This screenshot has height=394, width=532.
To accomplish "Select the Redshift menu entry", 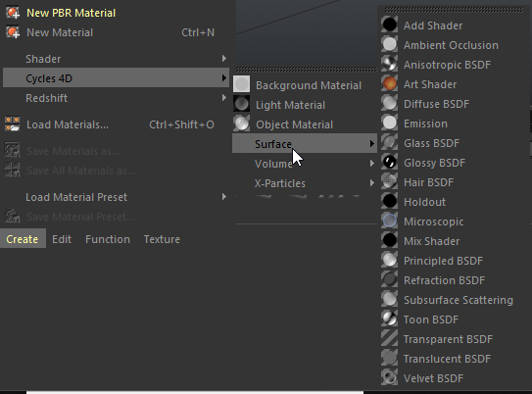I will (x=116, y=98).
